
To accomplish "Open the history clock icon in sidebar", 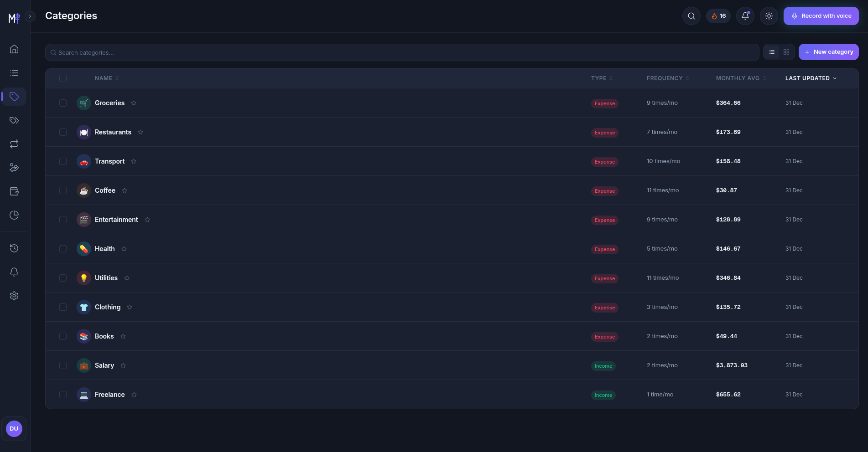I will tap(14, 248).
